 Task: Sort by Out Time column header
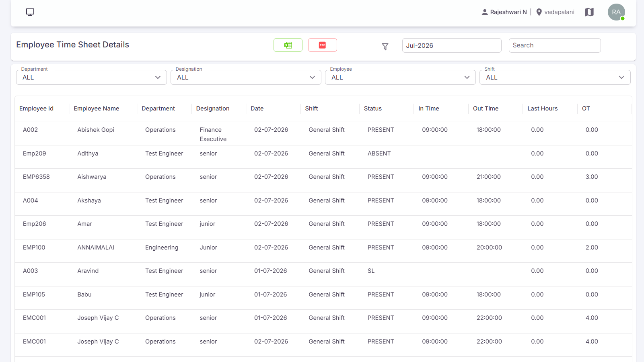pyautogui.click(x=486, y=108)
